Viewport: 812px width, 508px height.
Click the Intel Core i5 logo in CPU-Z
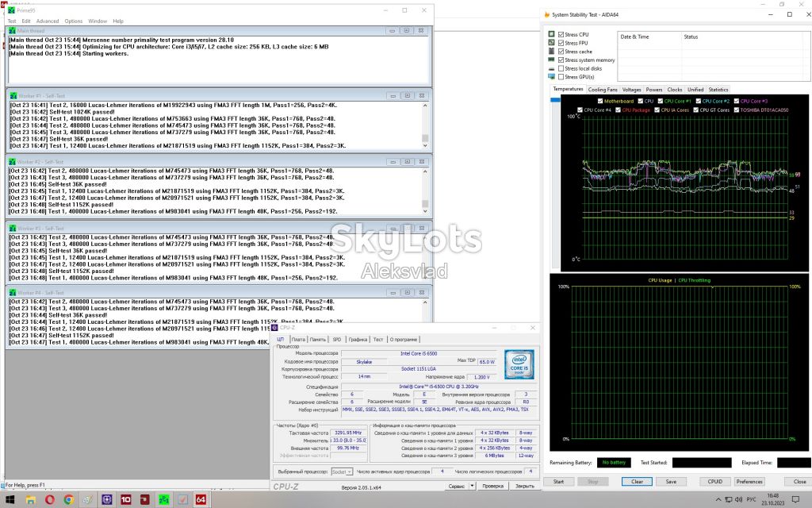pyautogui.click(x=519, y=364)
